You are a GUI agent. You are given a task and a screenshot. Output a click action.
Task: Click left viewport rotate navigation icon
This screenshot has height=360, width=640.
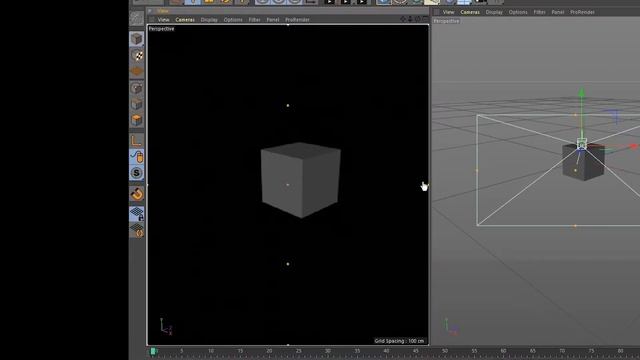418,19
